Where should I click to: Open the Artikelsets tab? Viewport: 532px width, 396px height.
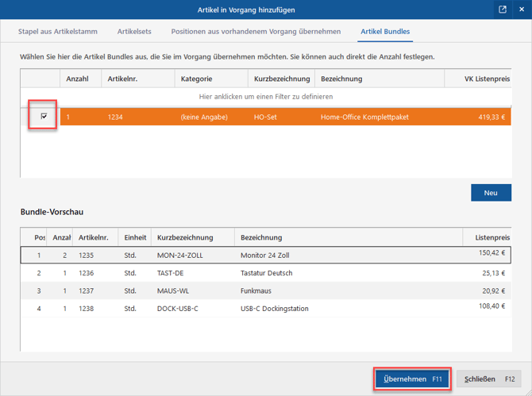pyautogui.click(x=134, y=32)
